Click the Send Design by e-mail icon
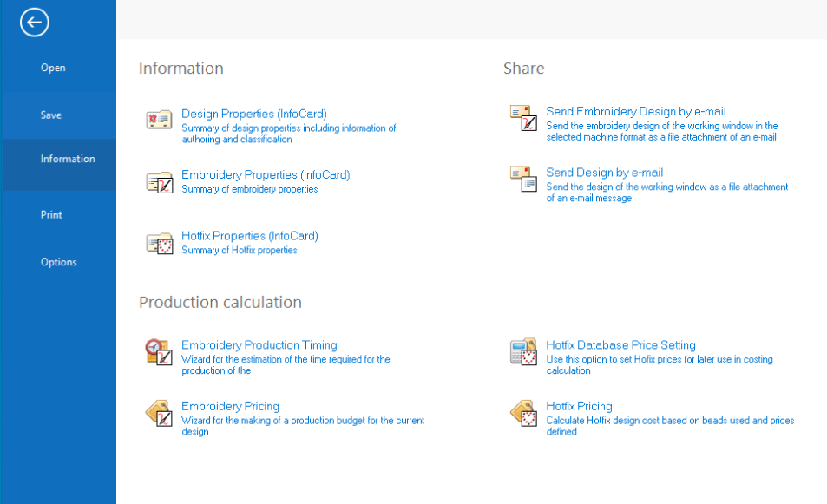 tap(523, 179)
